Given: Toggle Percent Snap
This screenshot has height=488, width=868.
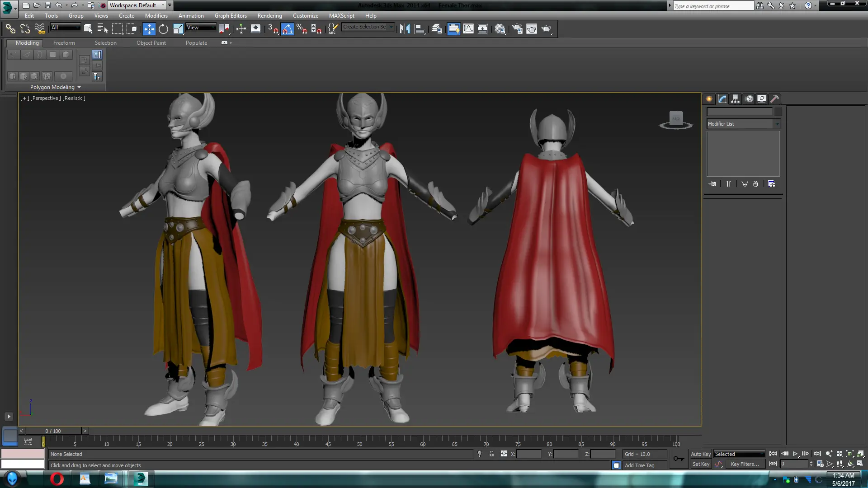Looking at the screenshot, I should click(x=302, y=29).
